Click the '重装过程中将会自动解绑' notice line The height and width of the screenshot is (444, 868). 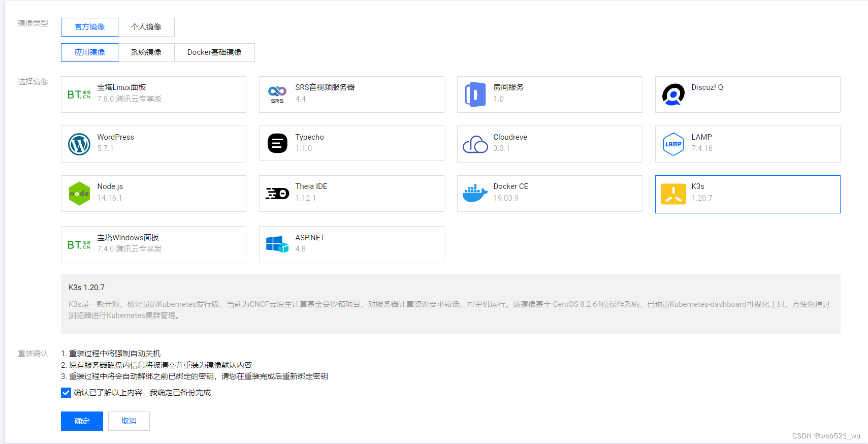click(195, 376)
